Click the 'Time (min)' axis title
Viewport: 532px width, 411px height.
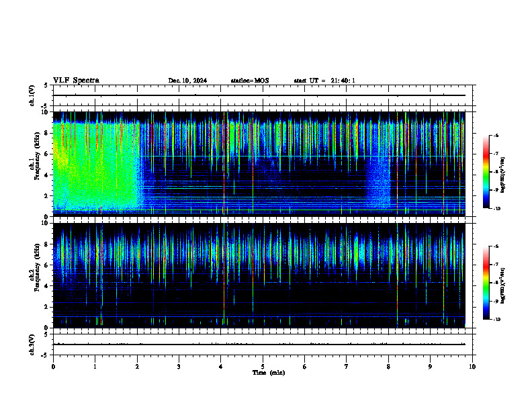pyautogui.click(x=269, y=373)
